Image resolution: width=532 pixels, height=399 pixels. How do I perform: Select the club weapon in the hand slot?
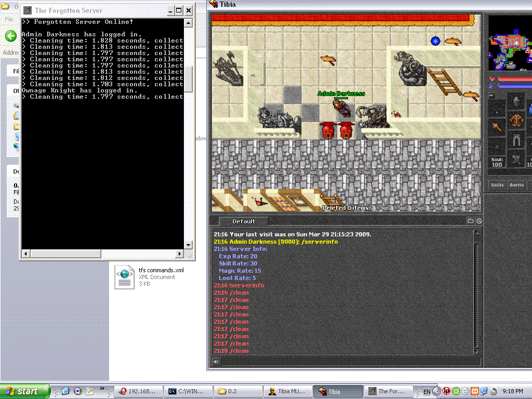coord(497,128)
